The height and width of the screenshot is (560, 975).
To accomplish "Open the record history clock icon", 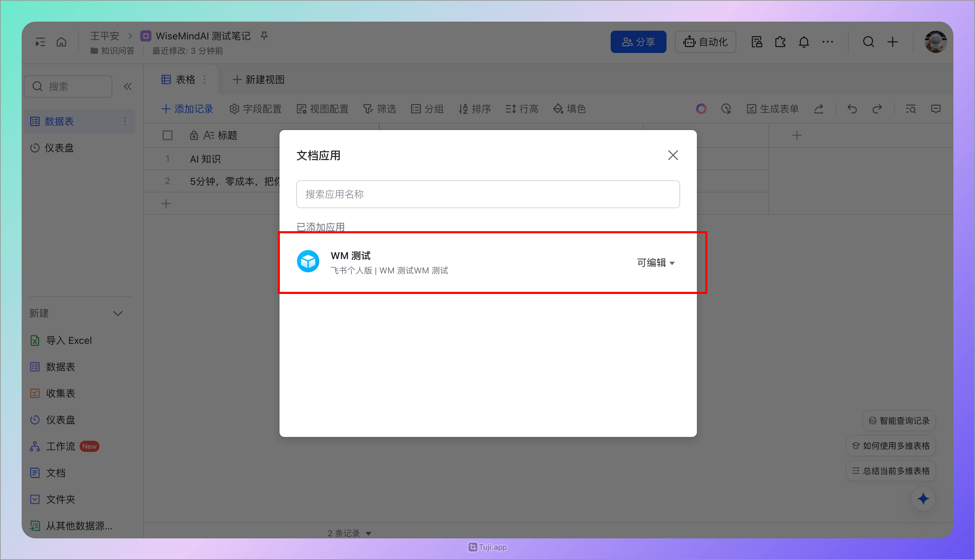I will point(726,109).
